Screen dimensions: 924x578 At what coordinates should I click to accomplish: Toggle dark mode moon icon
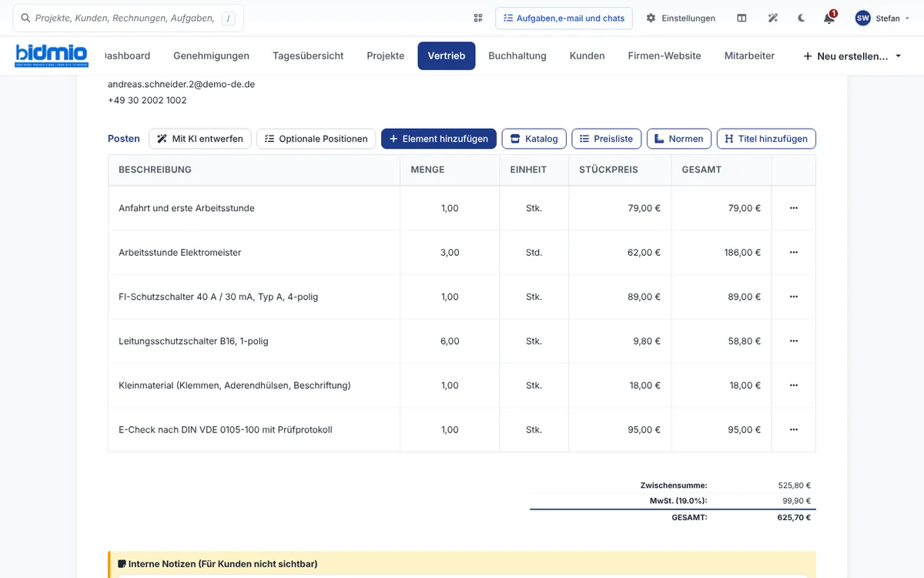point(801,18)
